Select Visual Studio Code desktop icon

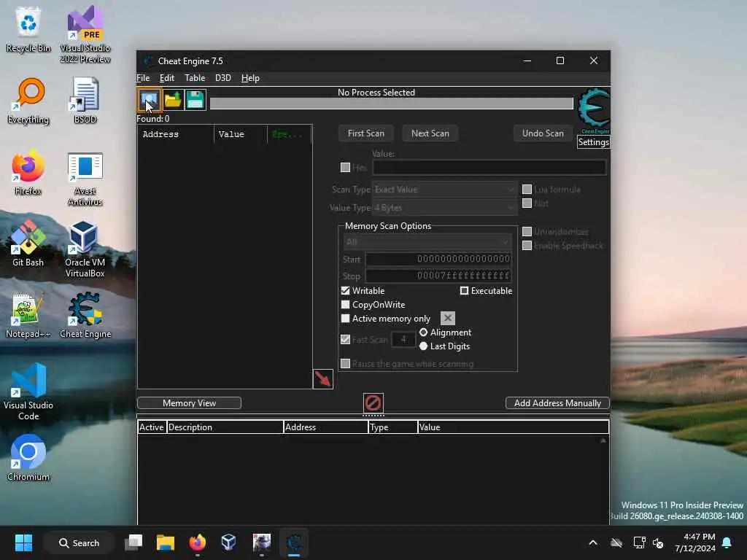(x=28, y=392)
